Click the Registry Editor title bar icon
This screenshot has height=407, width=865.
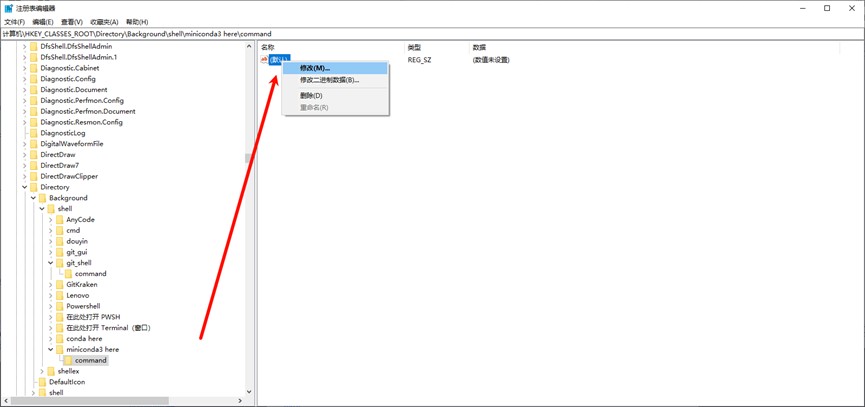coord(8,8)
